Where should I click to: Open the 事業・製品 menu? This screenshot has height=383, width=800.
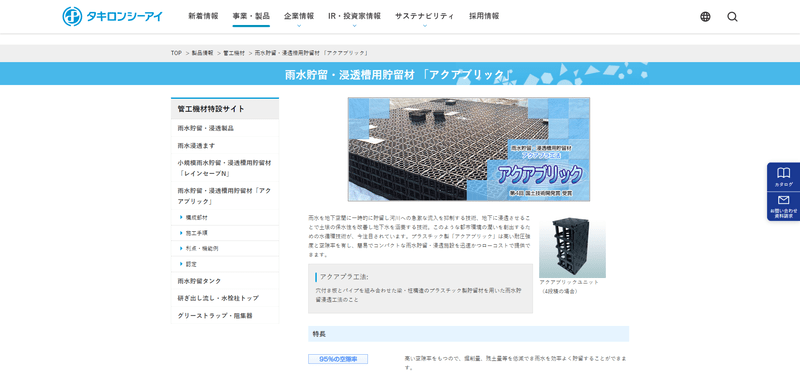click(251, 16)
